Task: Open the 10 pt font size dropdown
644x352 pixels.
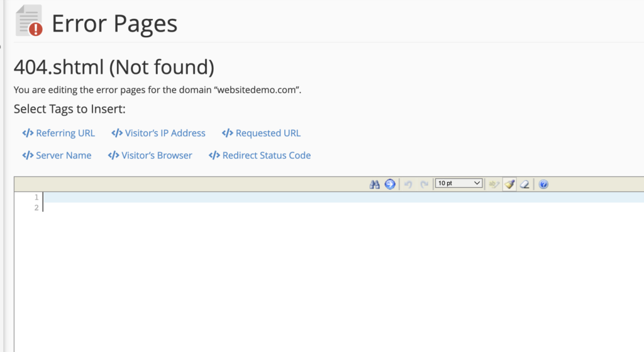Action: 458,183
